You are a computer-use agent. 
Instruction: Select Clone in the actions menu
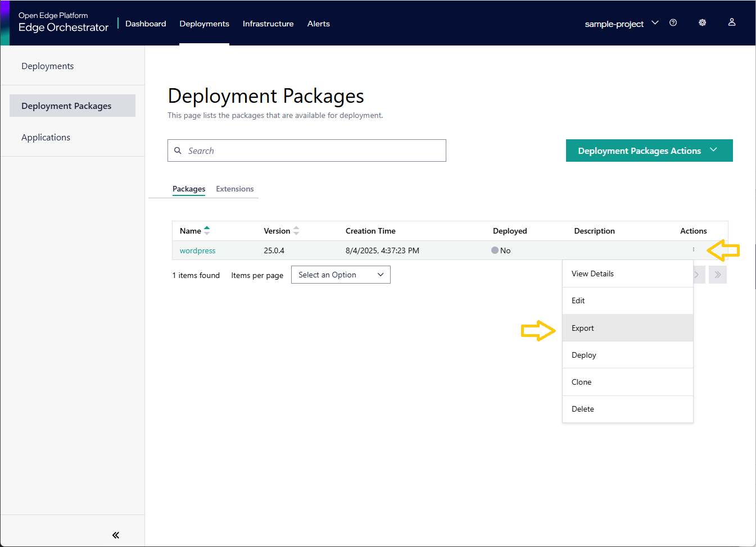(581, 382)
